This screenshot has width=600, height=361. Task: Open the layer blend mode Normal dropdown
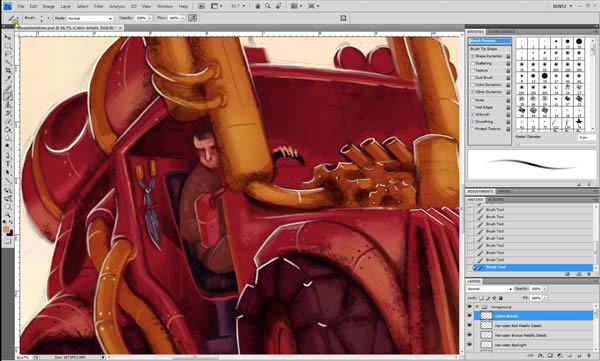(489, 289)
